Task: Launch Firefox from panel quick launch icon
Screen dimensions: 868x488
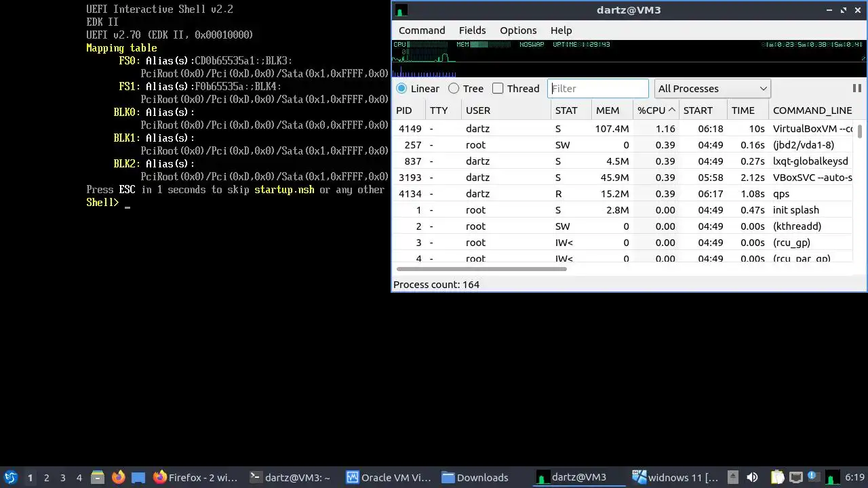Action: (118, 478)
